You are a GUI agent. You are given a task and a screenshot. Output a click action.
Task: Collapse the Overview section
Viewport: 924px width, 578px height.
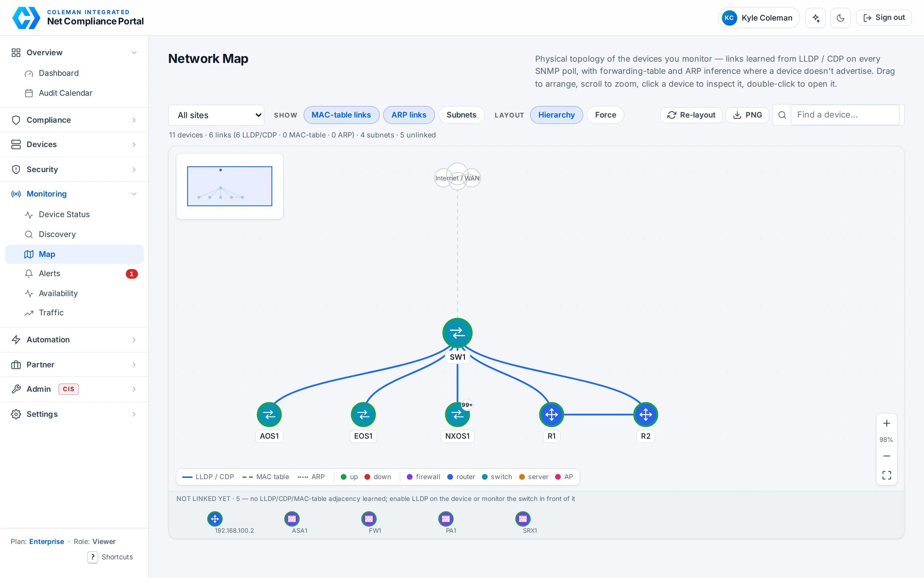[74, 52]
